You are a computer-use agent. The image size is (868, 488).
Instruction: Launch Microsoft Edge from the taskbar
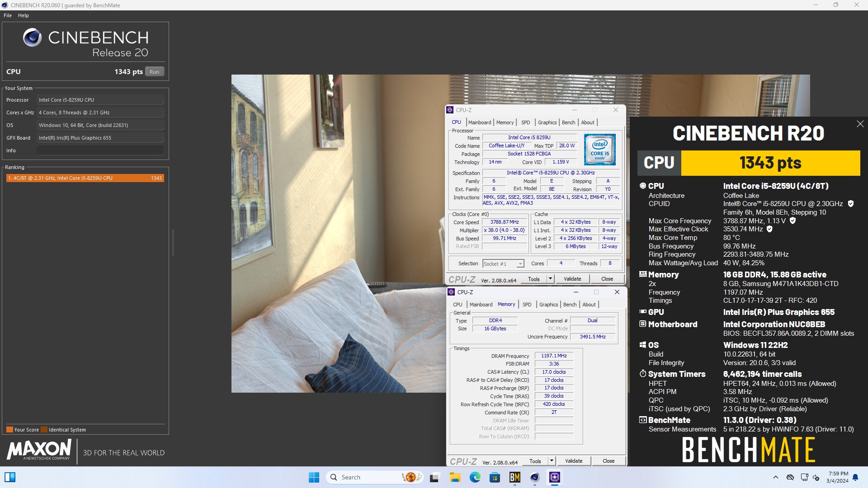[x=475, y=477]
